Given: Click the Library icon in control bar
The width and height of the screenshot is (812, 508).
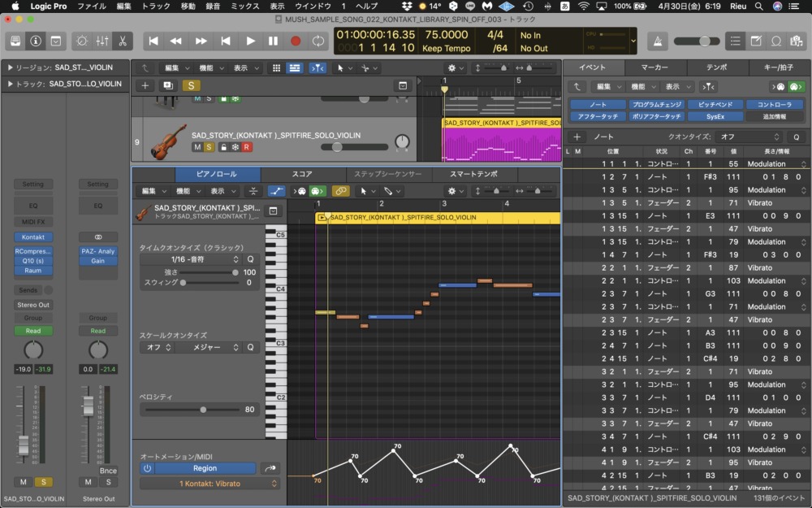Looking at the screenshot, I should click(16, 41).
